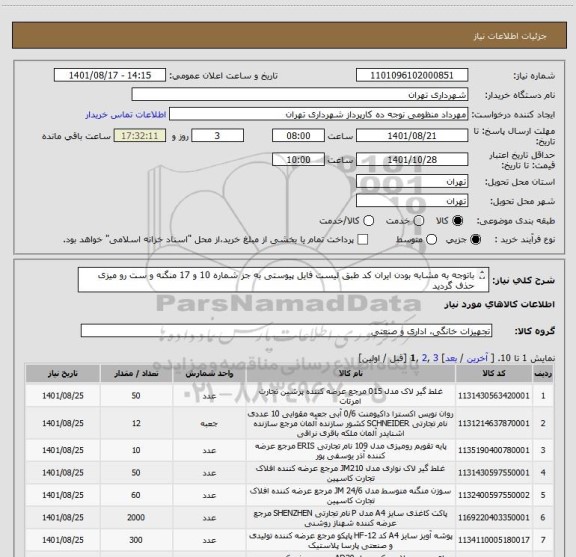This screenshot has height=557, width=576.
Task: Click the نام کالا column header
Action: pyautogui.click(x=350, y=373)
